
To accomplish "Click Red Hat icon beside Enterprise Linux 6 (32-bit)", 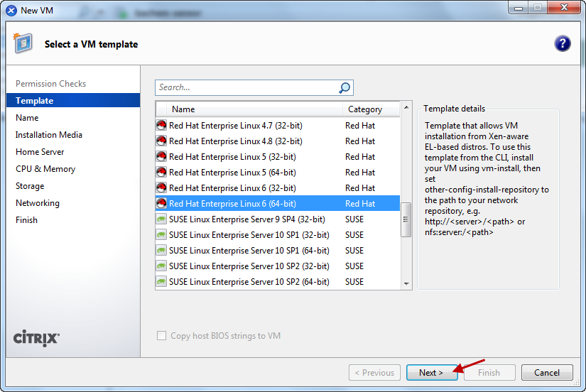I will pos(161,187).
